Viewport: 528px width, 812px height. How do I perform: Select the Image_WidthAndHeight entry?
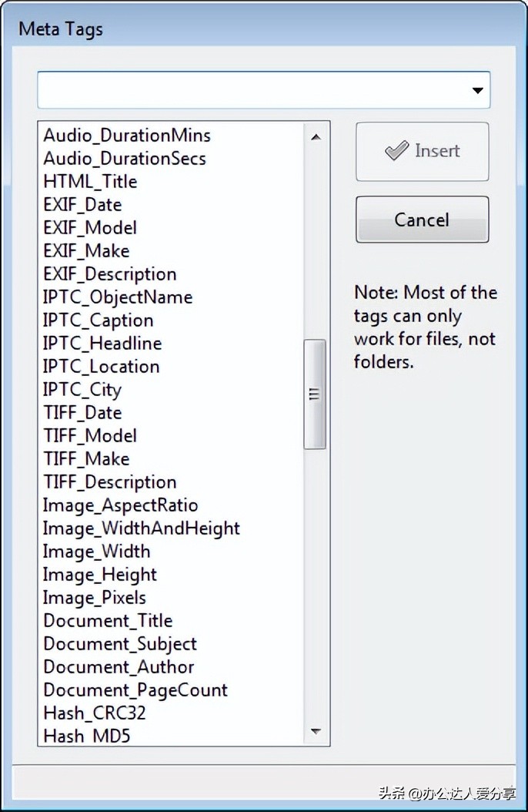click(142, 528)
